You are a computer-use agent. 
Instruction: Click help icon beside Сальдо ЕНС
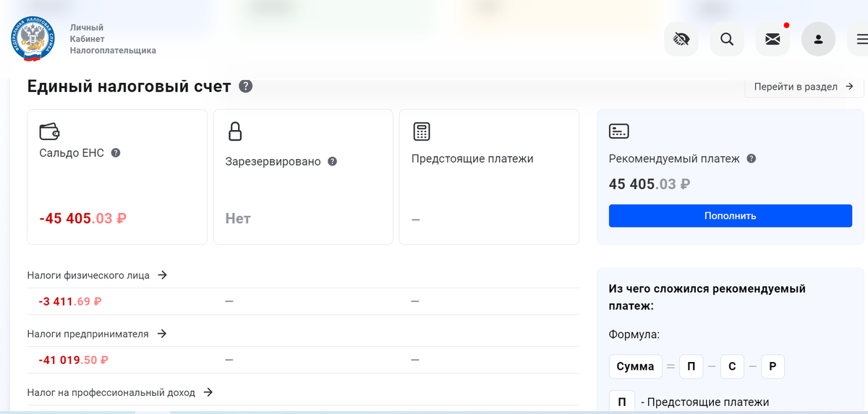click(116, 152)
